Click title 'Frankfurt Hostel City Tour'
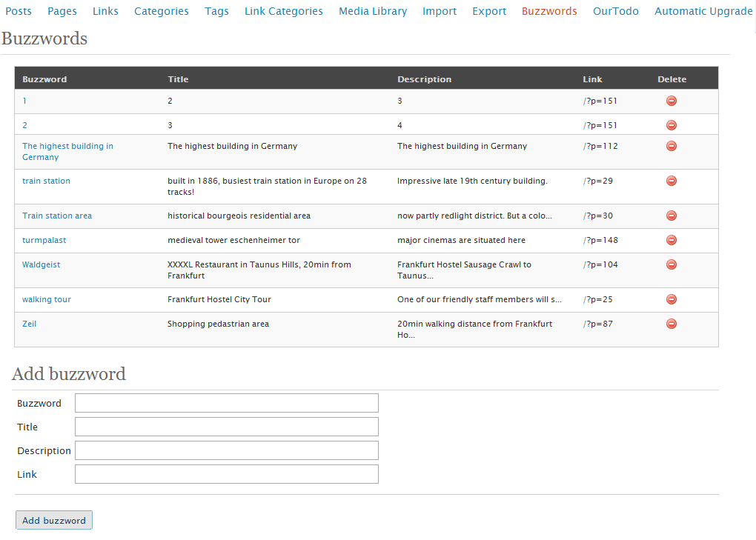This screenshot has width=756, height=540. pyautogui.click(x=219, y=299)
